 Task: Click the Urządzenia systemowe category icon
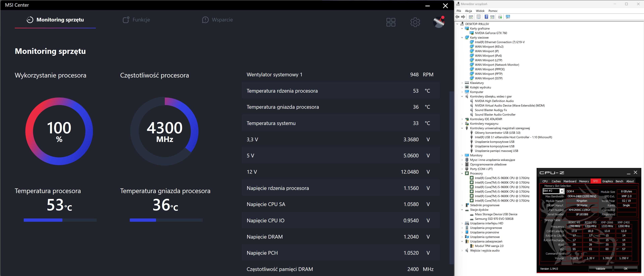[x=467, y=237]
